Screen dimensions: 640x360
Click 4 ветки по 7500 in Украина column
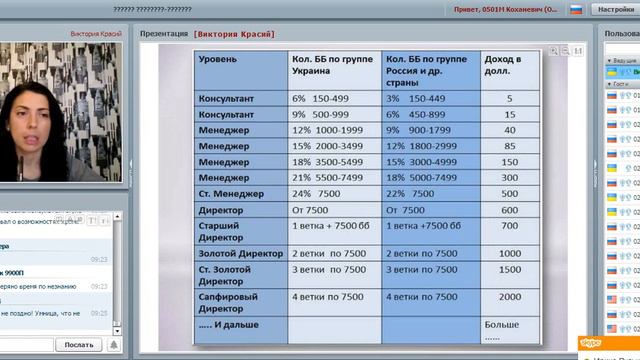click(335, 303)
